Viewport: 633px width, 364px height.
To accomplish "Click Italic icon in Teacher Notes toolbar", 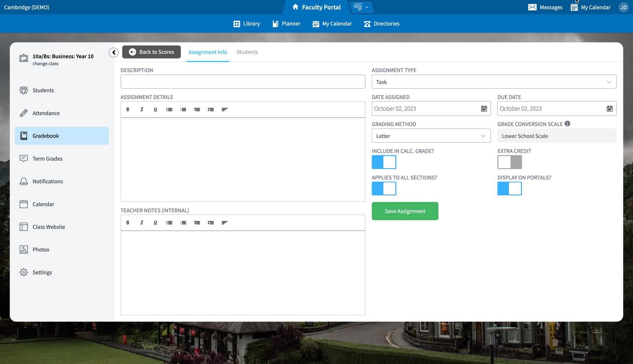I will point(142,222).
